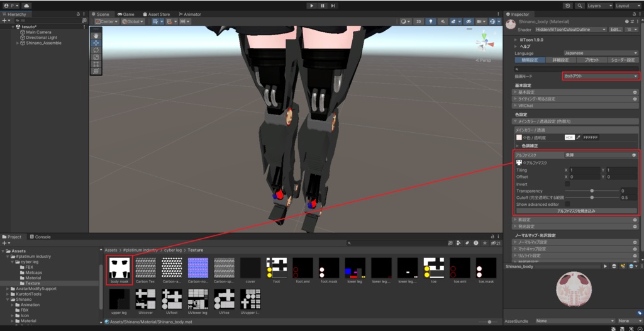Select the Scale tool in Scene
644x331 pixels.
click(x=96, y=57)
